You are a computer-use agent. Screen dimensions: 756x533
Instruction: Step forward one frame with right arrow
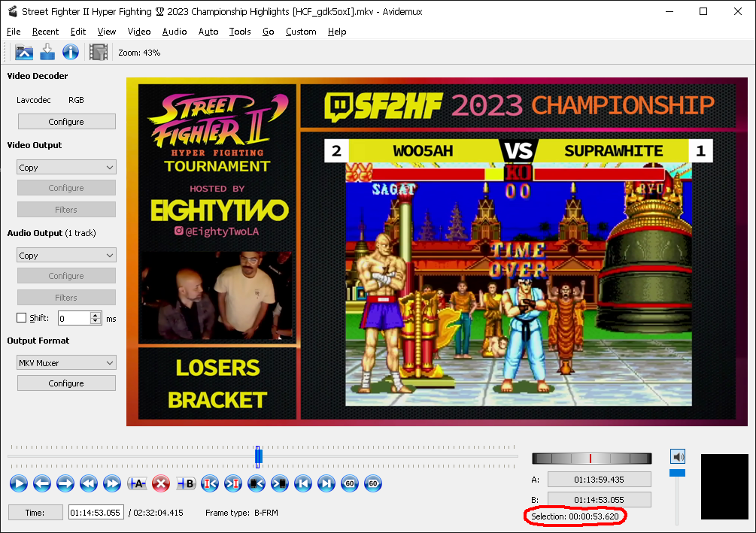click(65, 483)
